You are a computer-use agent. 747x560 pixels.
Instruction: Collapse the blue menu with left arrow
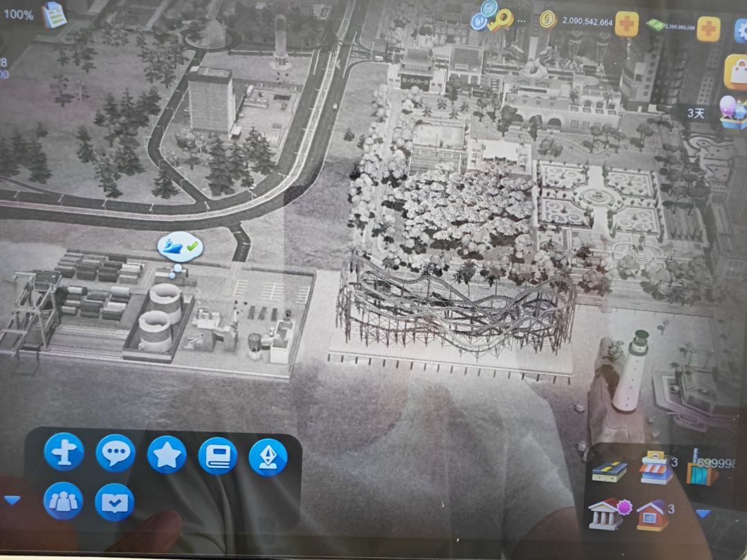[x=12, y=500]
